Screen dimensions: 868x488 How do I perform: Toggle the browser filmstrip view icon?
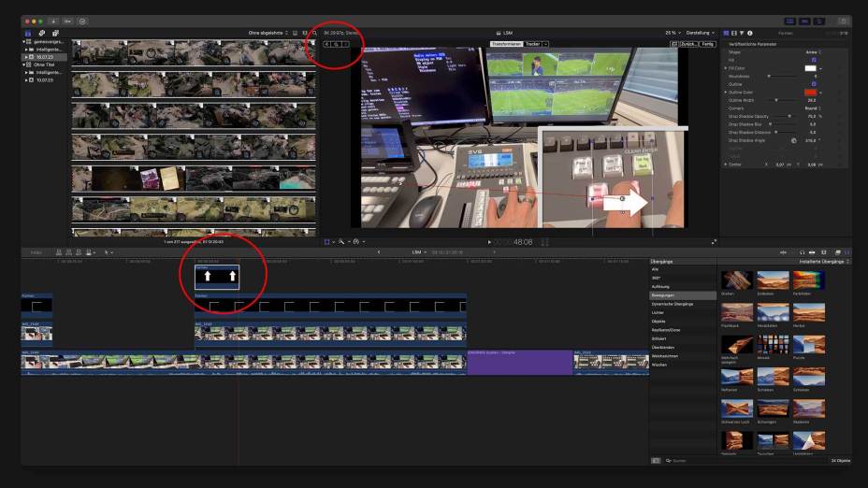click(295, 34)
